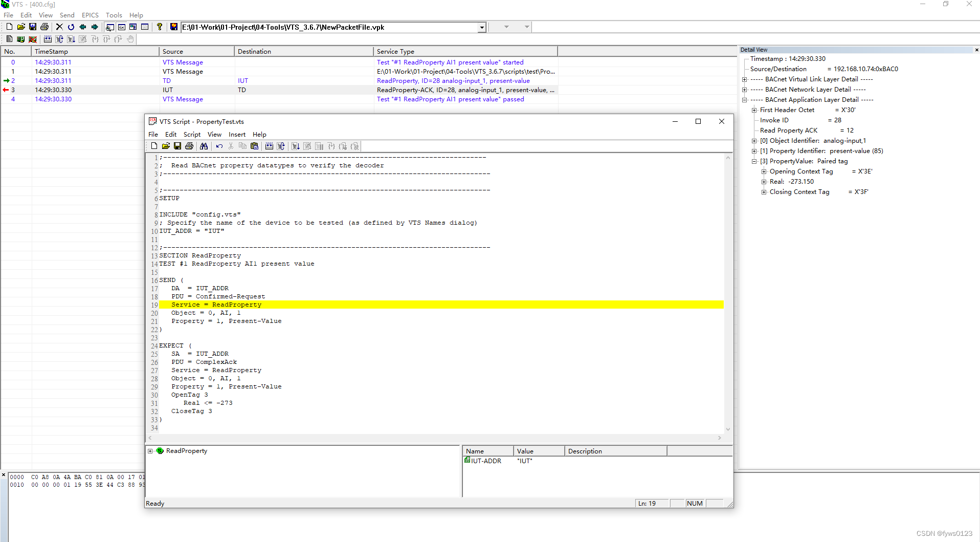
Task: Expand the Real: -273.150 node
Action: [764, 182]
